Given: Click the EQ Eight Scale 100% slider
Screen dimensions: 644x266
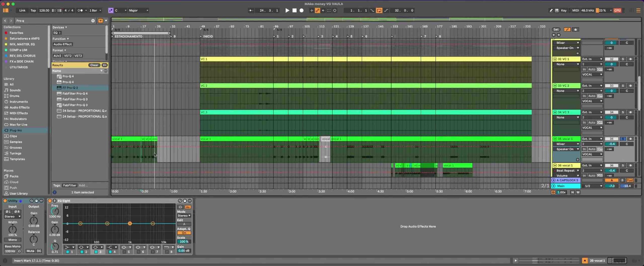Looking at the screenshot, I should 184,242.
